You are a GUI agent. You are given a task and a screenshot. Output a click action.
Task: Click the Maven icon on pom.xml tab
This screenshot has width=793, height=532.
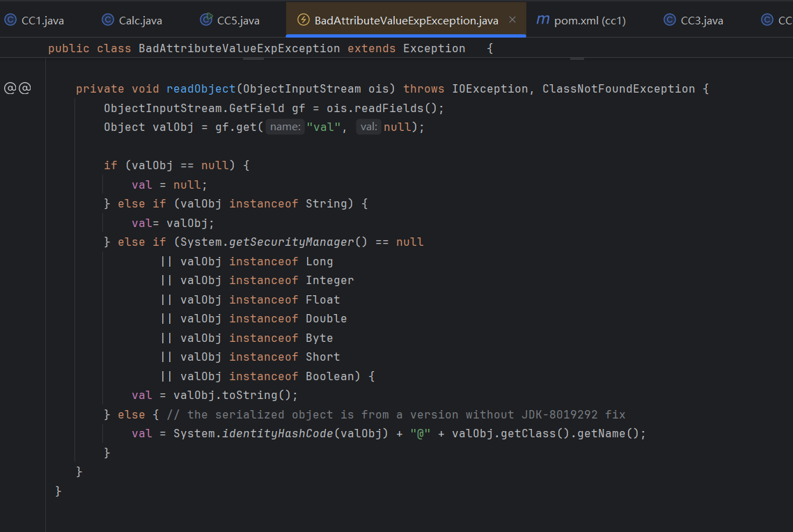[543, 20]
